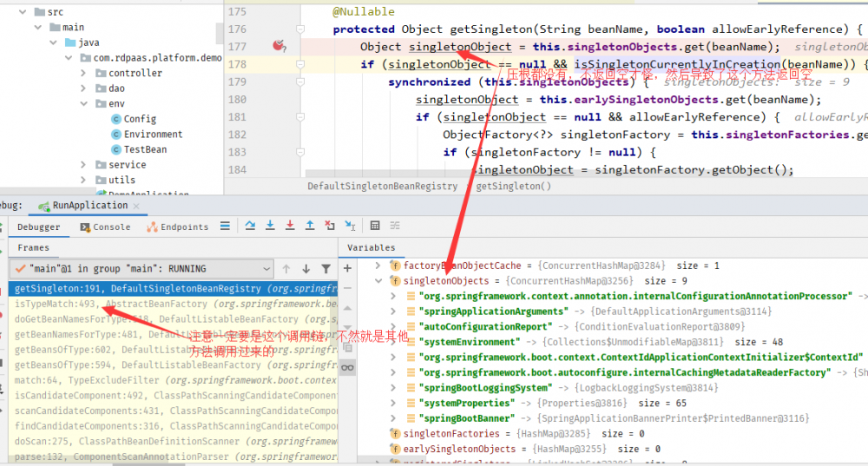868x466 pixels.
Task: Select the singletonFactories variable row
Action: [x=613, y=434]
